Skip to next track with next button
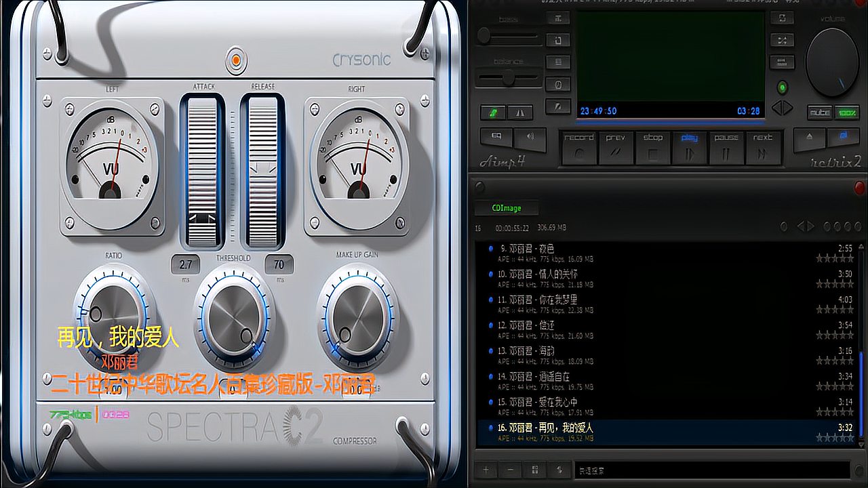This screenshot has width=868, height=488. coord(762,147)
